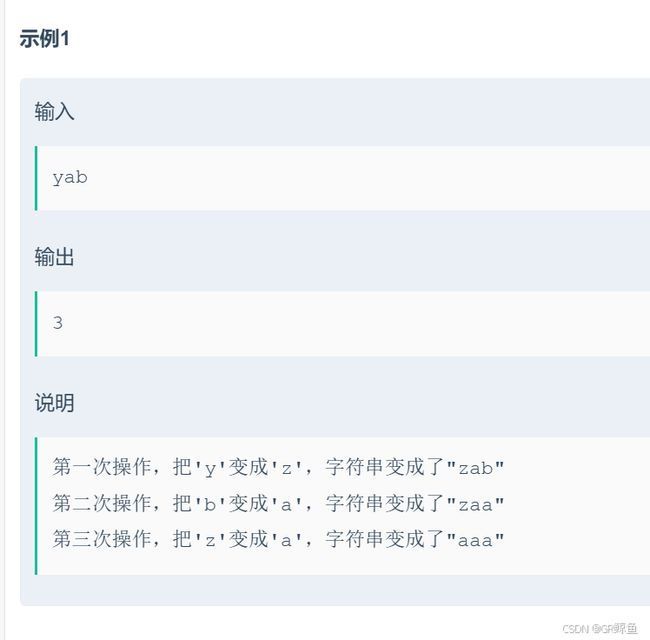The height and width of the screenshot is (640, 650).
Task: Click the input sample text yab
Action: point(70,178)
